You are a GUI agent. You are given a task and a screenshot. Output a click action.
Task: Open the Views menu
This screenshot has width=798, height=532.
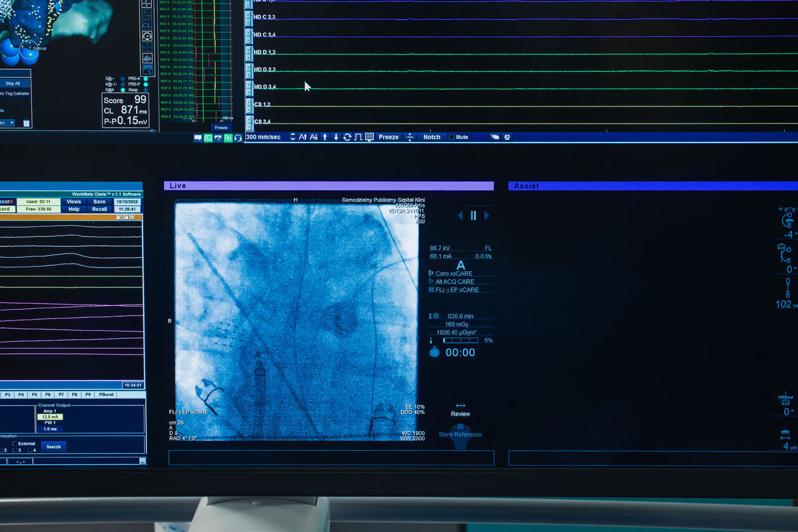74,201
